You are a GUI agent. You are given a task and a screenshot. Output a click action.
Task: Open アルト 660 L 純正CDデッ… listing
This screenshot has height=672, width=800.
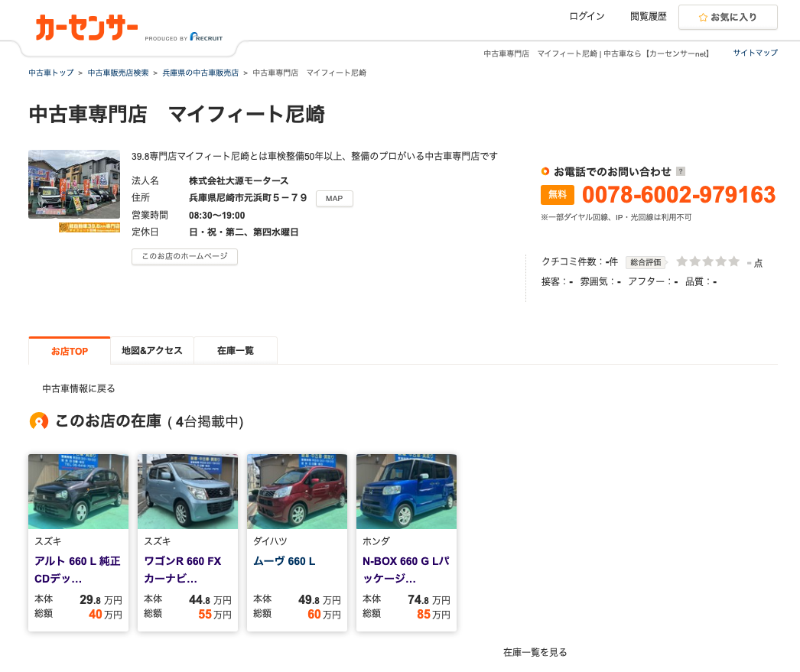(77, 570)
